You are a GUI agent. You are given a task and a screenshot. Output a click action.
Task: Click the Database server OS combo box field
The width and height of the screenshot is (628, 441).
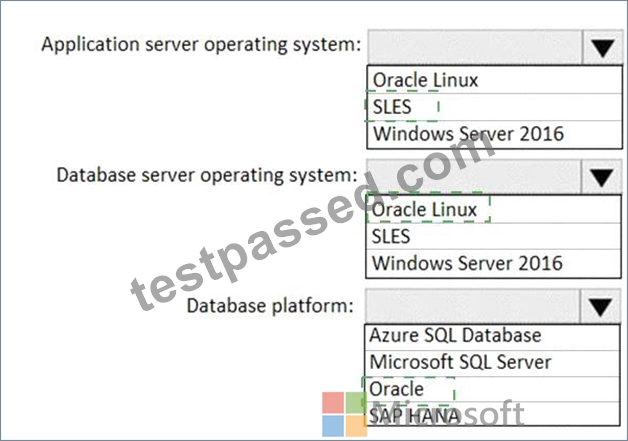pos(474,177)
